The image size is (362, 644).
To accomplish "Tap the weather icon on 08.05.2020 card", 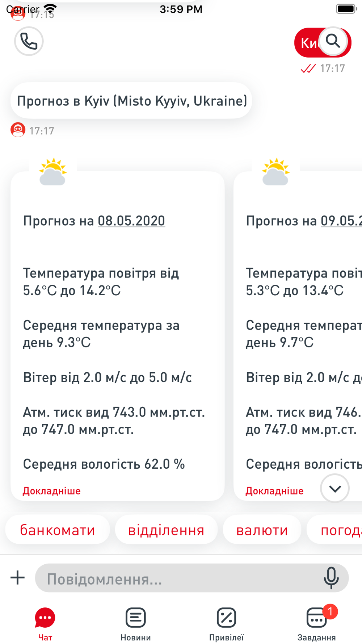I will [53, 172].
